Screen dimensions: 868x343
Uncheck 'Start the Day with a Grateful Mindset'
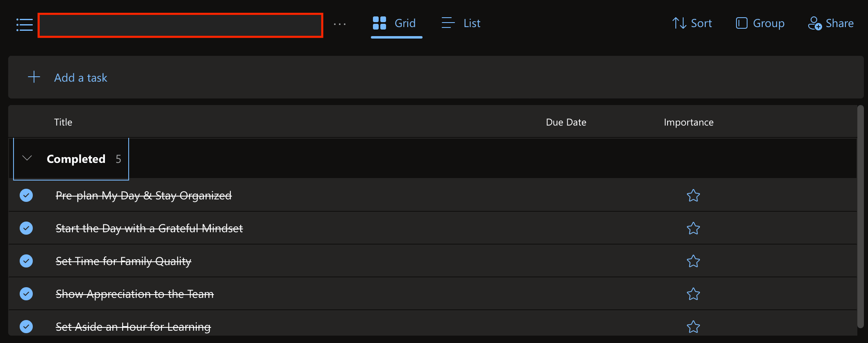(x=26, y=228)
